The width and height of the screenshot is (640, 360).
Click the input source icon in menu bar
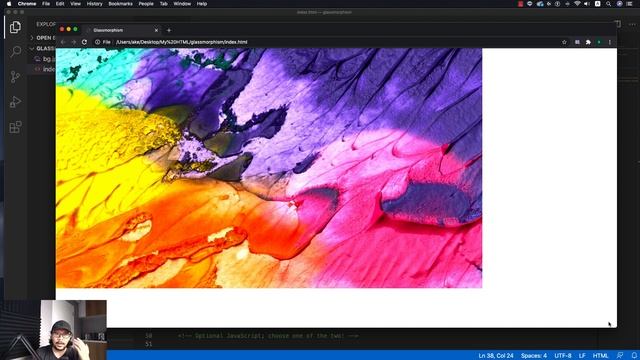(598, 4)
